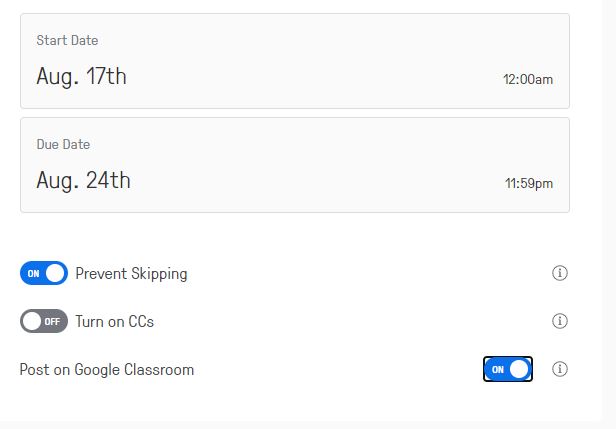616x429 pixels.
Task: Click the Due Date label
Action: click(x=63, y=144)
